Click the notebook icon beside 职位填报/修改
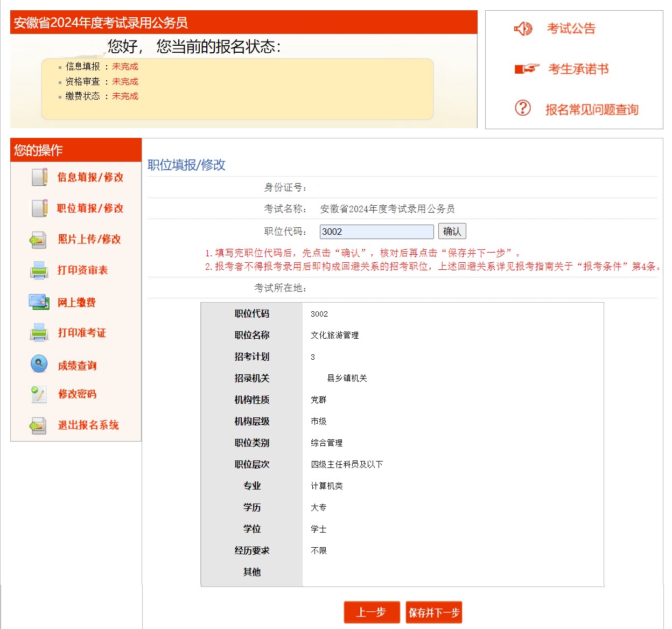The width and height of the screenshot is (672, 629). pos(39,208)
